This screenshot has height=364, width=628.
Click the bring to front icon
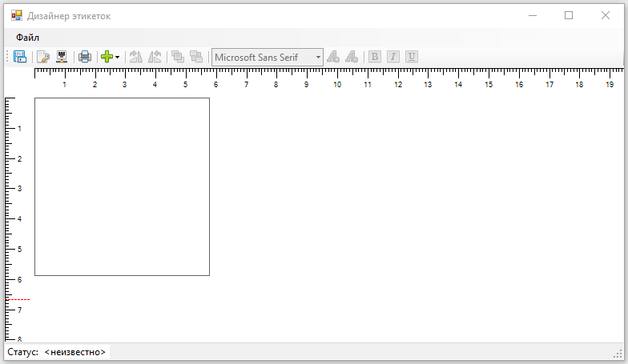(x=177, y=57)
